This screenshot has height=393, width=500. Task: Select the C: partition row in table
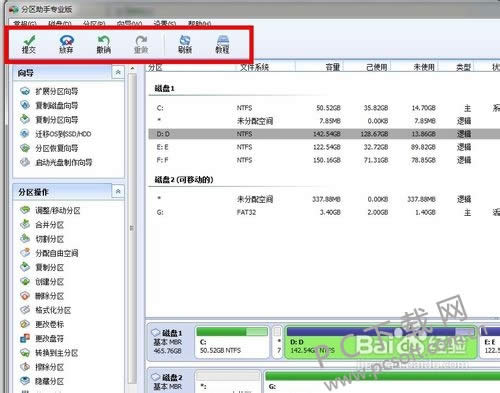coord(324,108)
